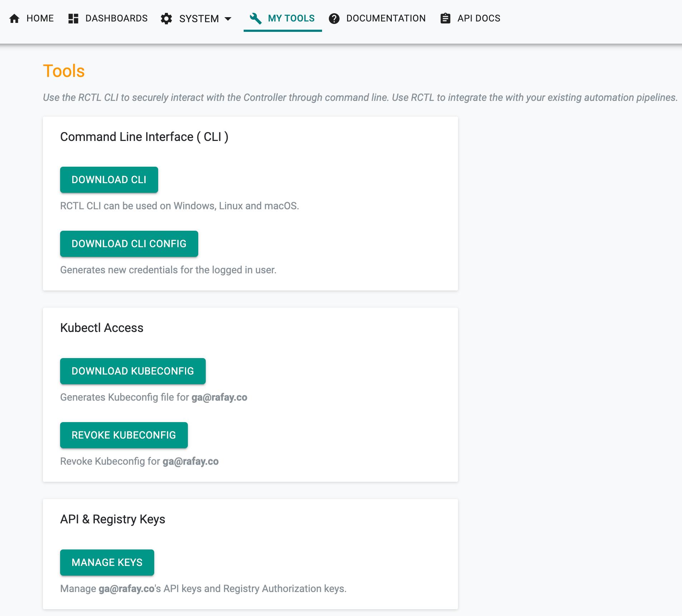Expand the System dropdown arrow

point(228,19)
